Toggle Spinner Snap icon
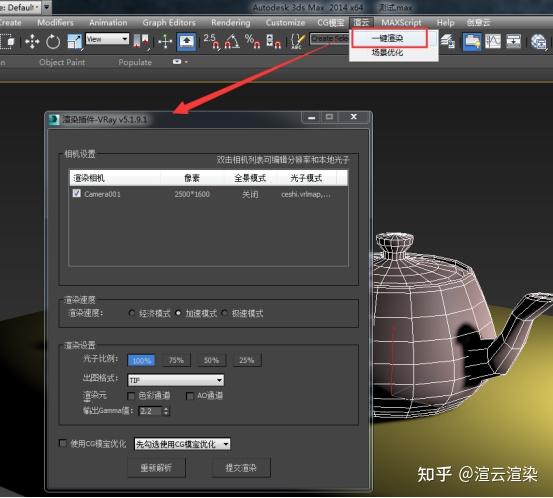553x498 pixels. coord(273,42)
